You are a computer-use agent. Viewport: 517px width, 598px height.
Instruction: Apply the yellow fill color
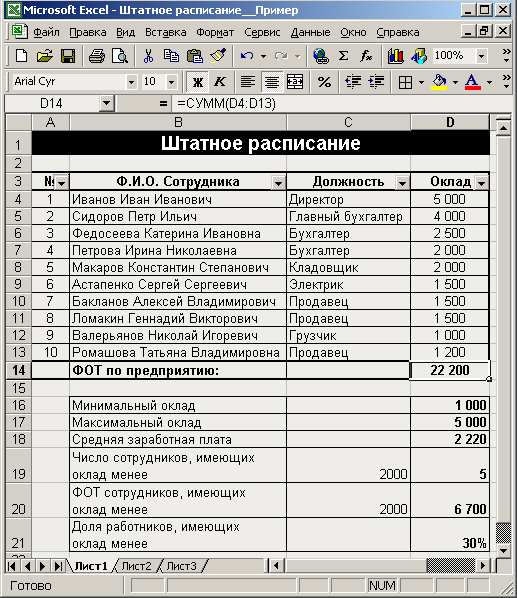point(439,82)
